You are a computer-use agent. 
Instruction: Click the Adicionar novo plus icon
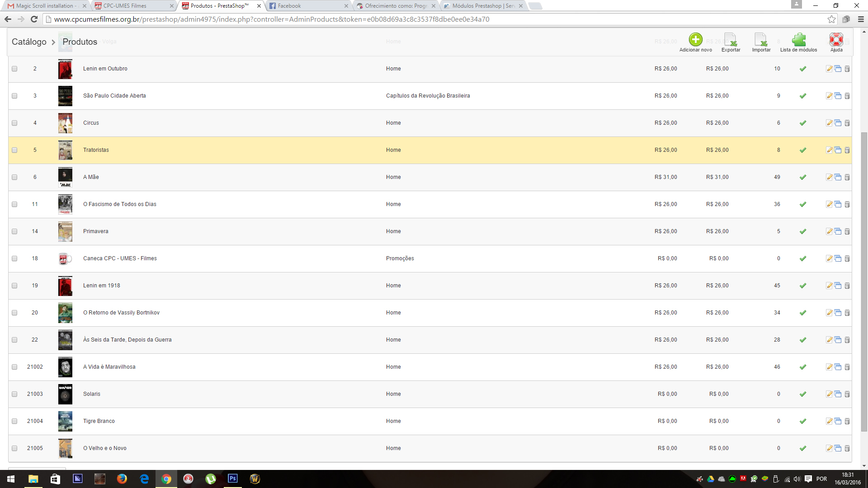click(695, 40)
